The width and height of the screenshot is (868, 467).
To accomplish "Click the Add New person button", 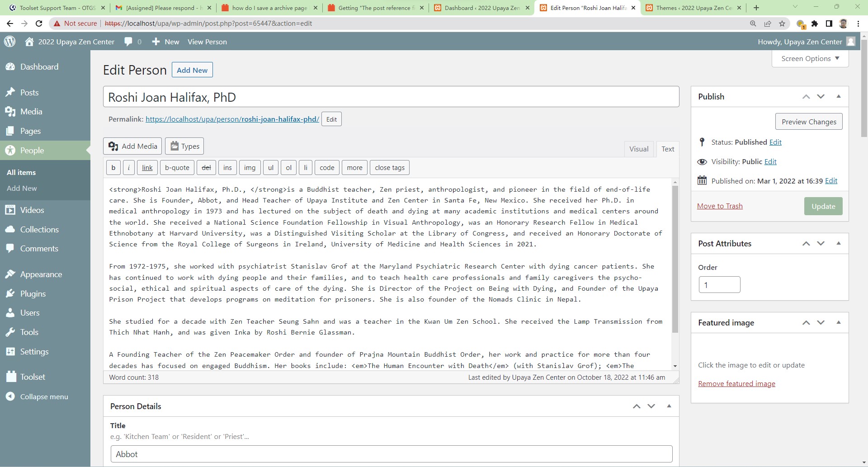I will [x=192, y=70].
